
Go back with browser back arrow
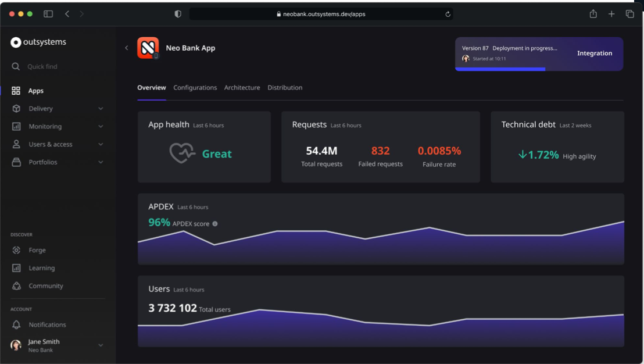pos(67,14)
